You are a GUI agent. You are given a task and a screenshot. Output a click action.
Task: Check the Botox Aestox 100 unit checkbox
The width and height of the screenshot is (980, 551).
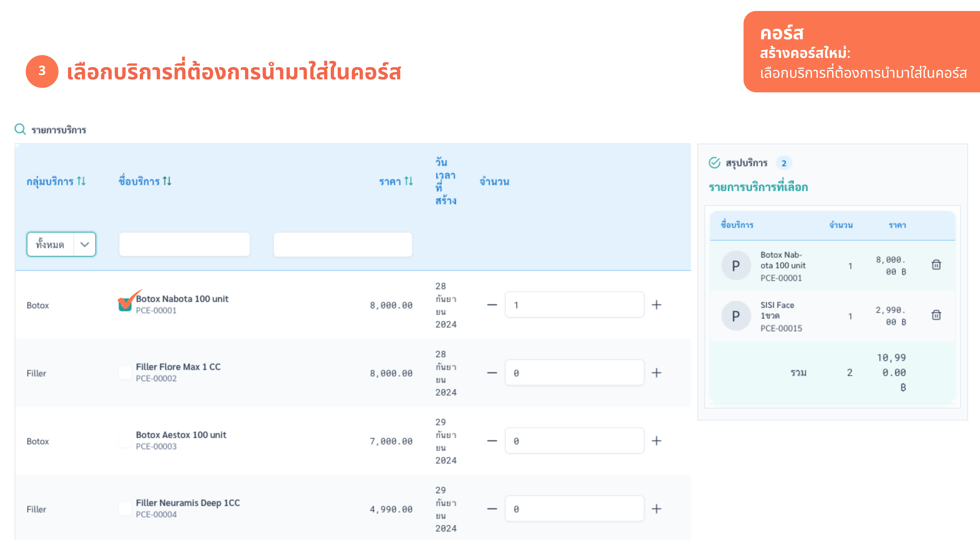[125, 441]
